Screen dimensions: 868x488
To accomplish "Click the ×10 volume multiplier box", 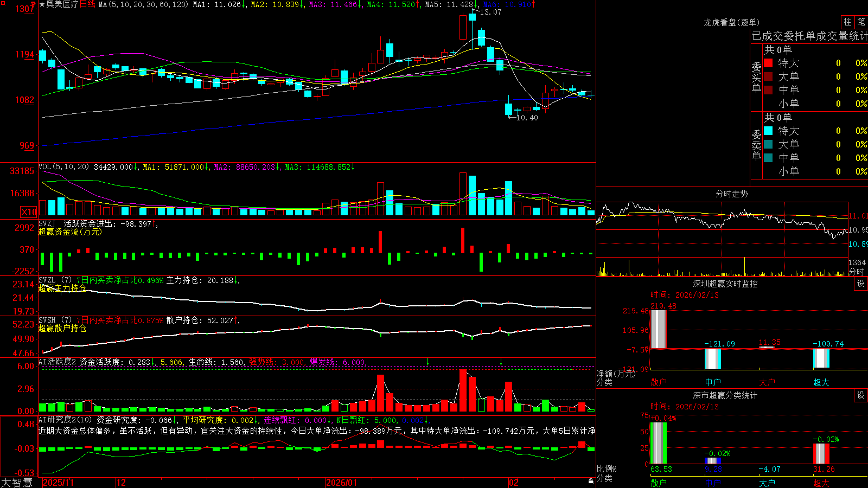I will [29, 212].
